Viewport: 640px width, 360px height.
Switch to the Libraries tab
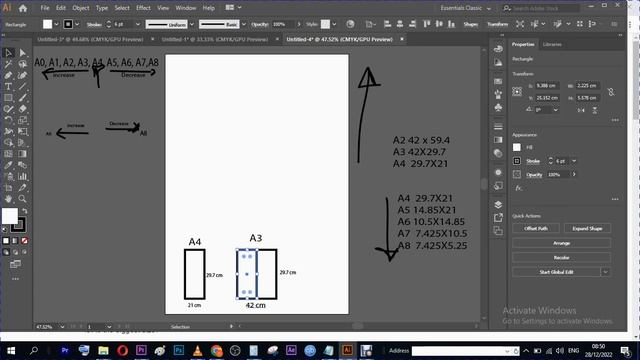pos(552,44)
